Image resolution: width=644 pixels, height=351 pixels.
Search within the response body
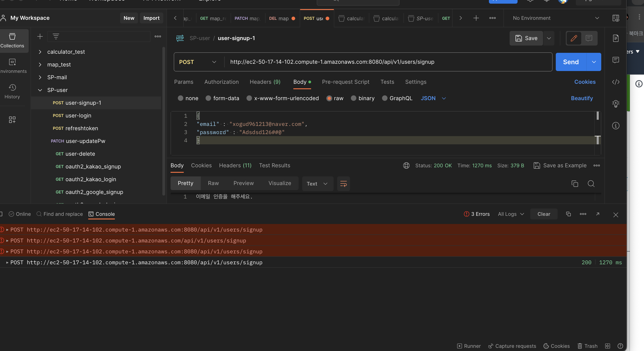(591, 184)
